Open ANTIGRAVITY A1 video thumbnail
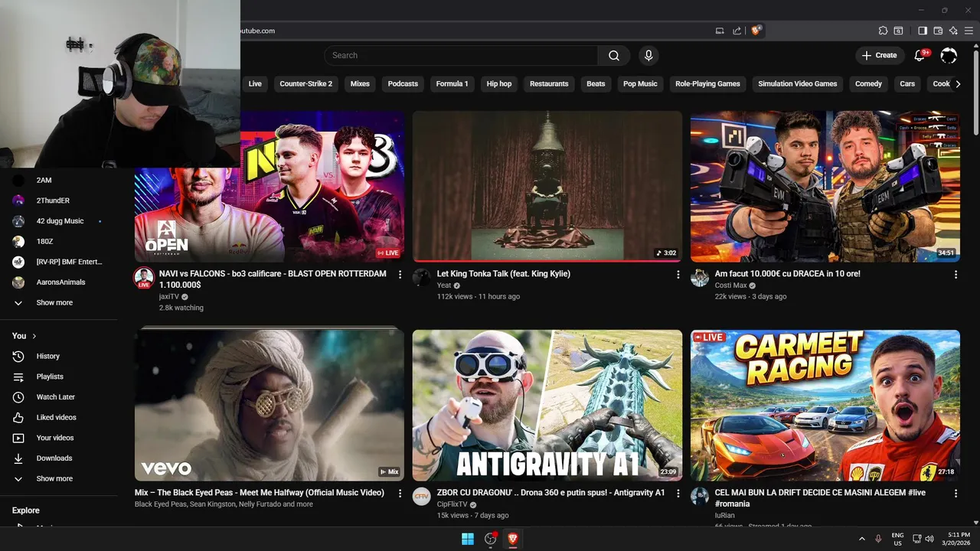The width and height of the screenshot is (980, 551). tap(547, 406)
